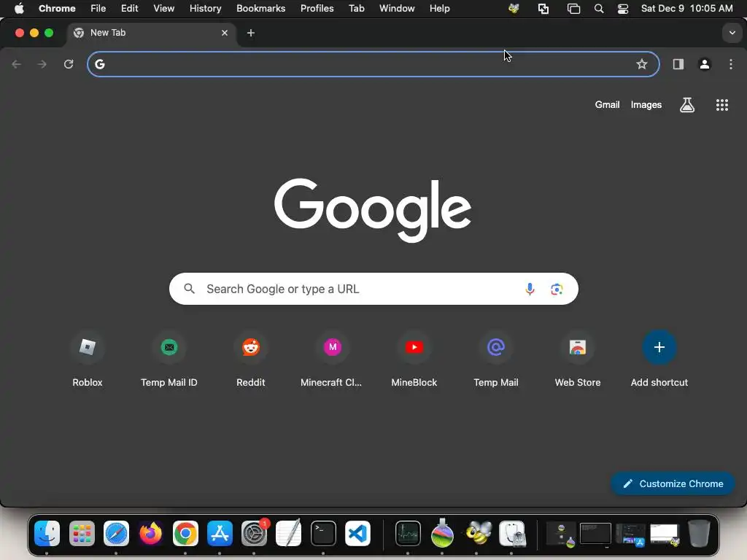Open the Gmail link

tap(607, 105)
